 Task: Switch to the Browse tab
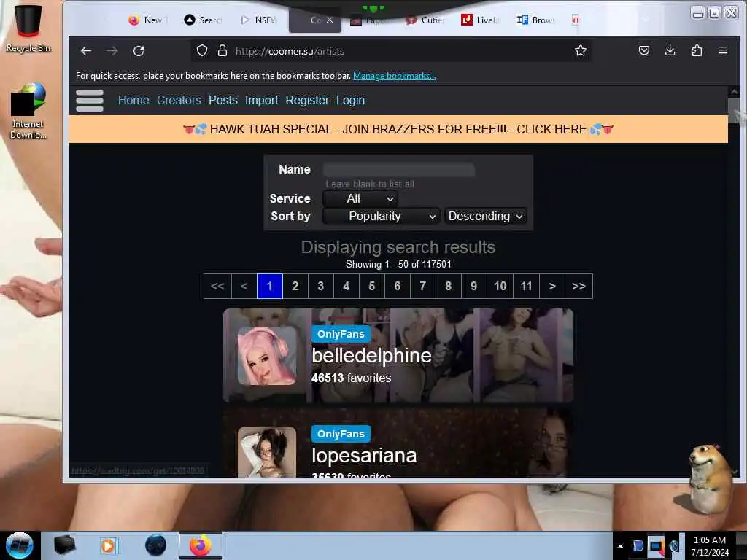tap(535, 20)
